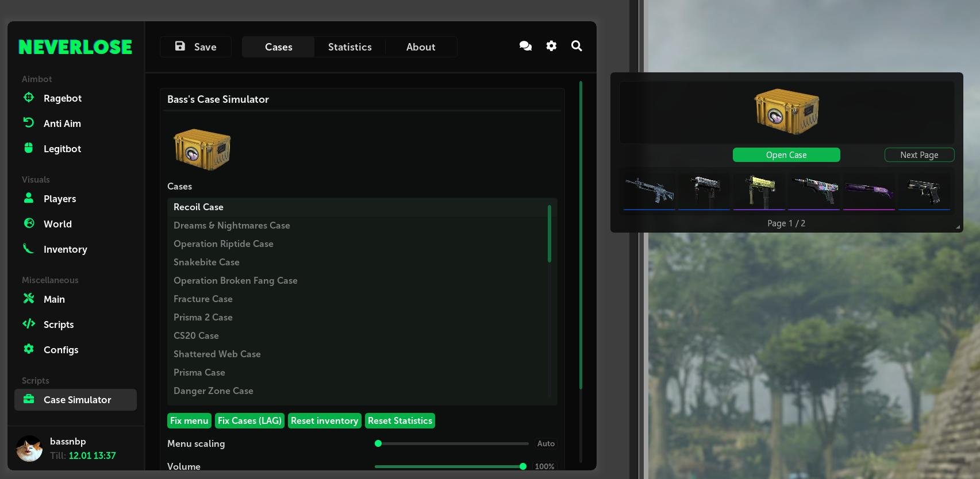Open Case Simulator briefcase icon
Viewport: 980px width, 479px height.
(29, 399)
